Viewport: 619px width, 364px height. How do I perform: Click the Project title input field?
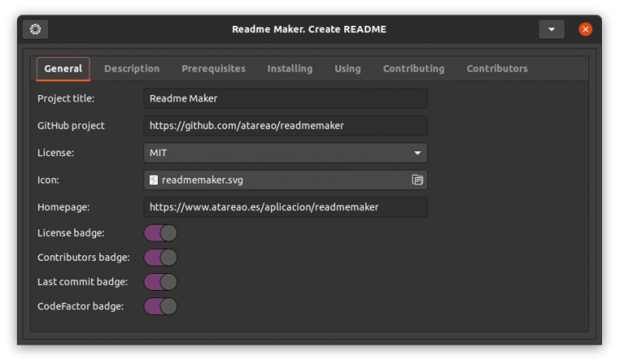pos(285,98)
